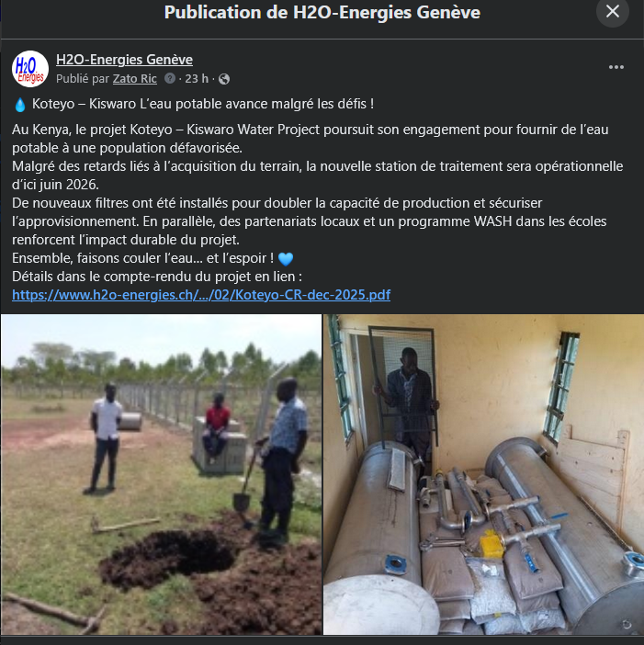Open the photo of metal filter tanks
This screenshot has height=645, width=644.
[483, 474]
